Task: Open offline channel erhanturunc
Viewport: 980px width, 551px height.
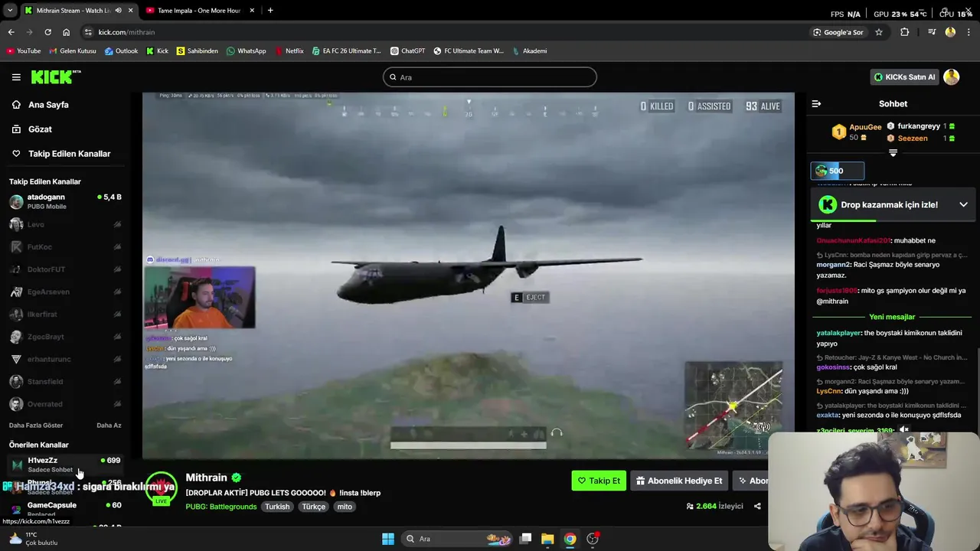Action: [x=65, y=359]
